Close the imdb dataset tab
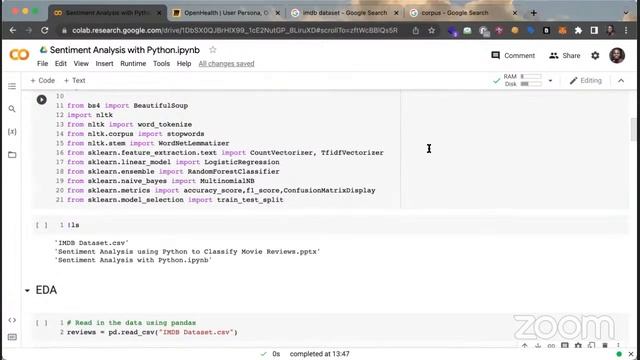 [x=396, y=13]
